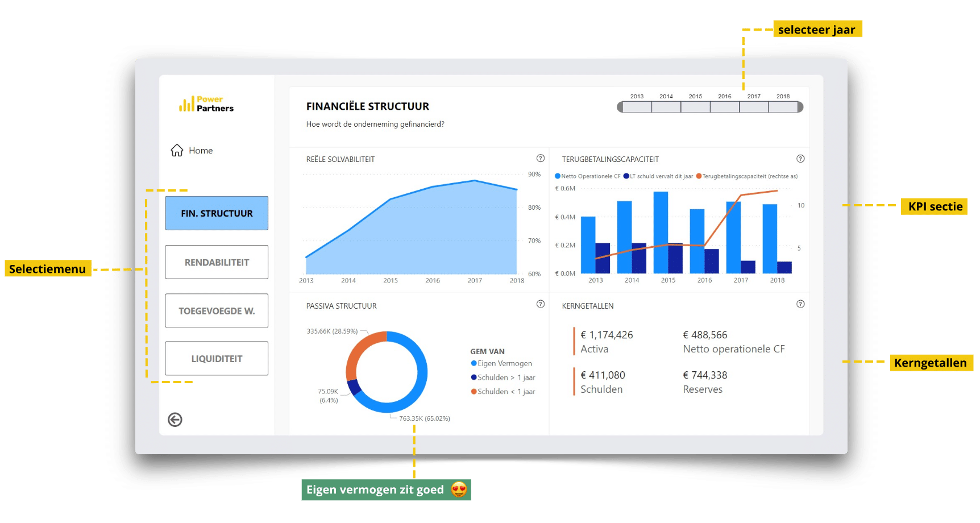Go to the LIQUIDITEIT page

[217, 359]
